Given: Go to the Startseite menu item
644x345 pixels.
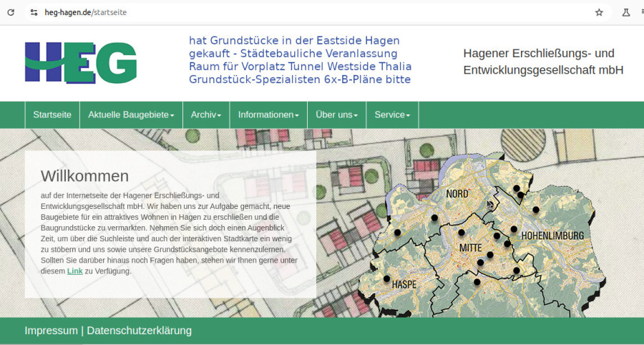Looking at the screenshot, I should (52, 115).
